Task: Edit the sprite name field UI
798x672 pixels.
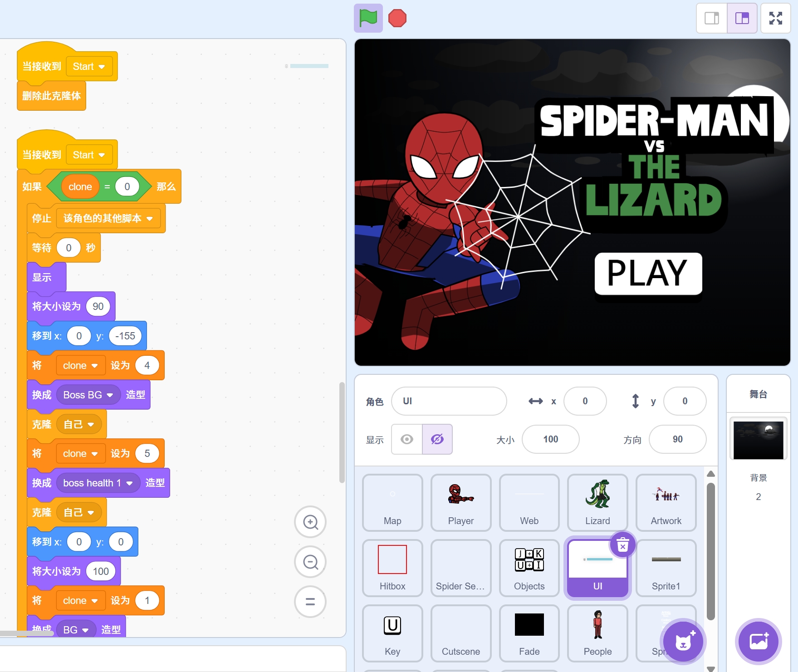Action: [449, 401]
